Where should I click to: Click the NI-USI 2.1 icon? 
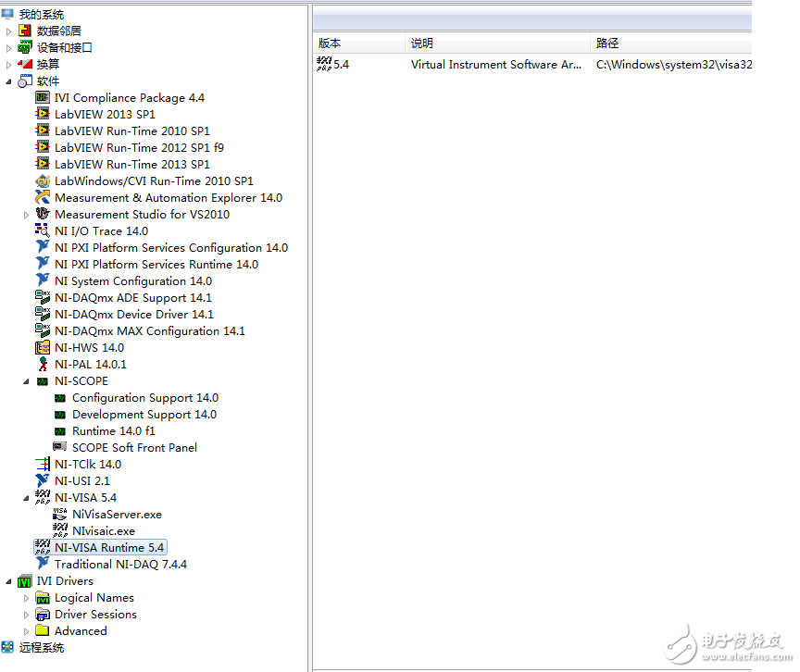point(43,480)
